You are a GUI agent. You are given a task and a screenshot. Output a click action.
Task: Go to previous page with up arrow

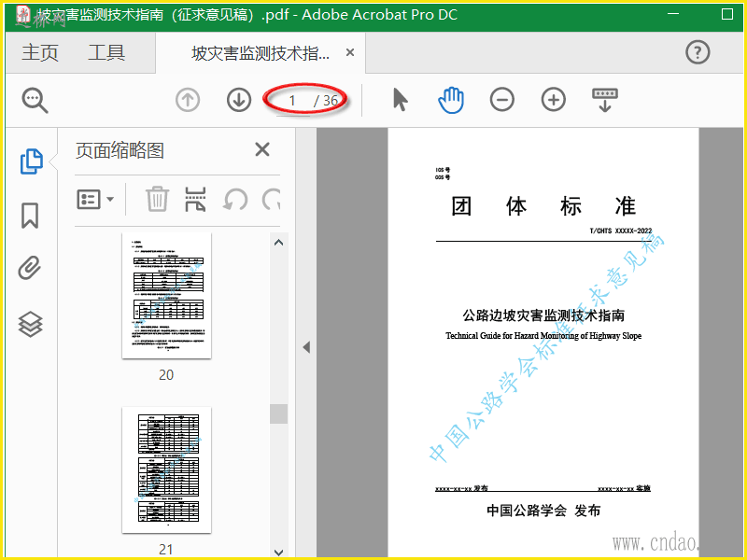[x=188, y=100]
